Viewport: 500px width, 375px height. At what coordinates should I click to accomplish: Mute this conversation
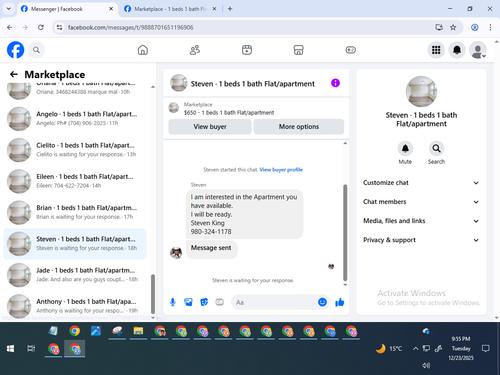click(405, 149)
